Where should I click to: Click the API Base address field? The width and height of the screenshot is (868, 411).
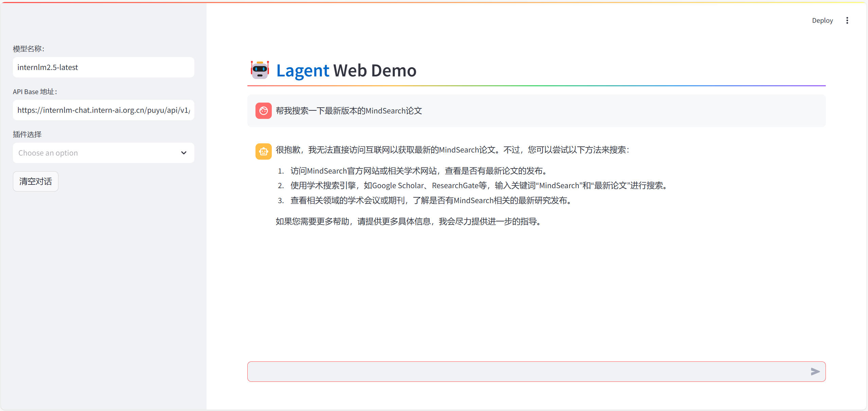coord(103,110)
